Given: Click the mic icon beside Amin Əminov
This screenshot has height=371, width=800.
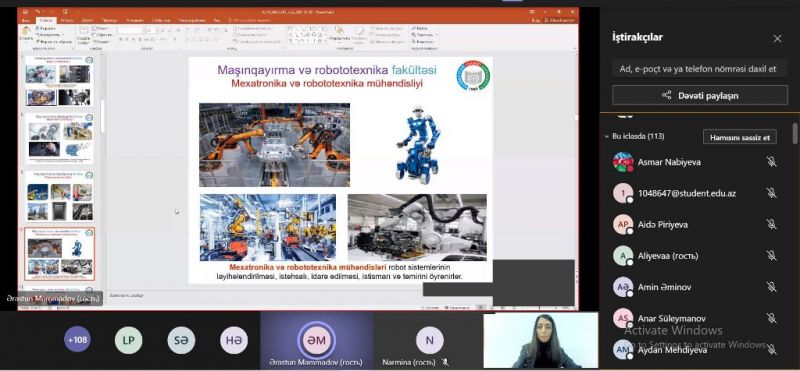Looking at the screenshot, I should coord(771,287).
